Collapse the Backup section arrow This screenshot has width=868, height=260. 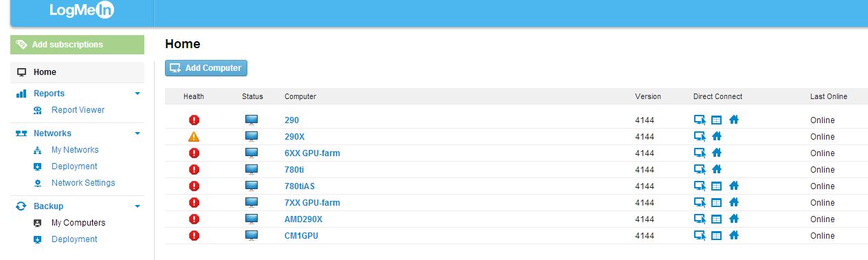[137, 206]
